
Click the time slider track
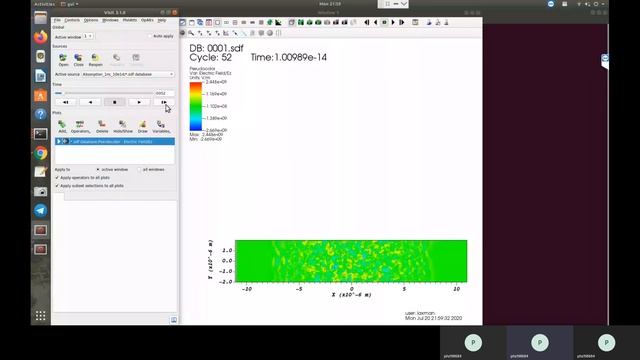tap(104, 93)
